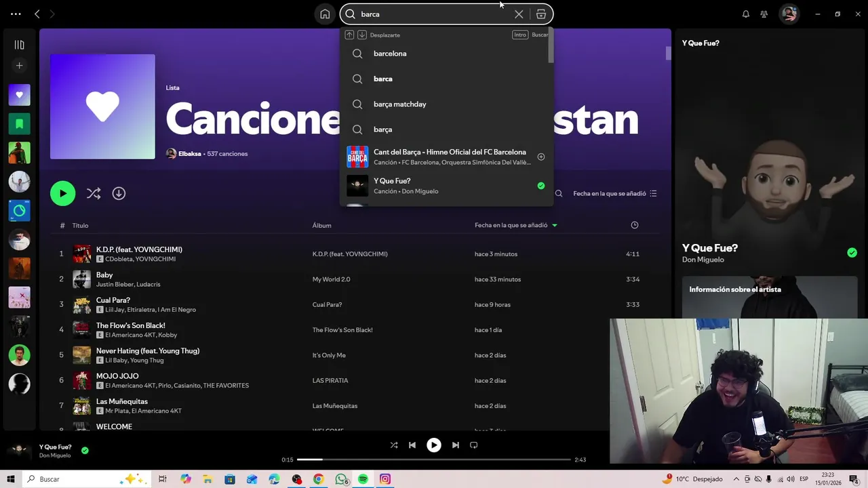Go to Spotify home
The image size is (868, 488).
pyautogui.click(x=325, y=14)
